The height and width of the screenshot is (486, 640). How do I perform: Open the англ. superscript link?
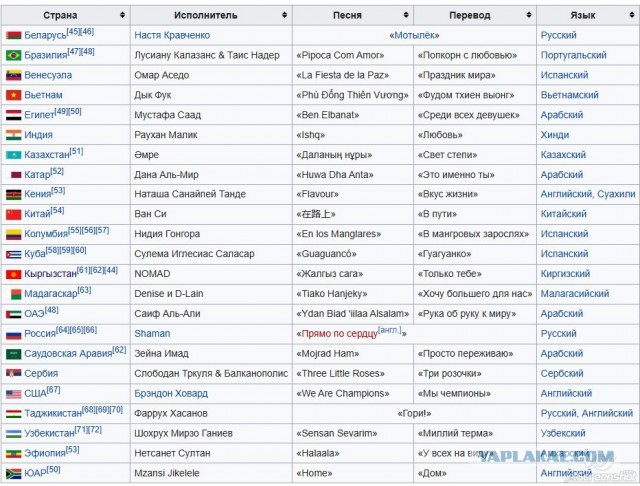390,330
